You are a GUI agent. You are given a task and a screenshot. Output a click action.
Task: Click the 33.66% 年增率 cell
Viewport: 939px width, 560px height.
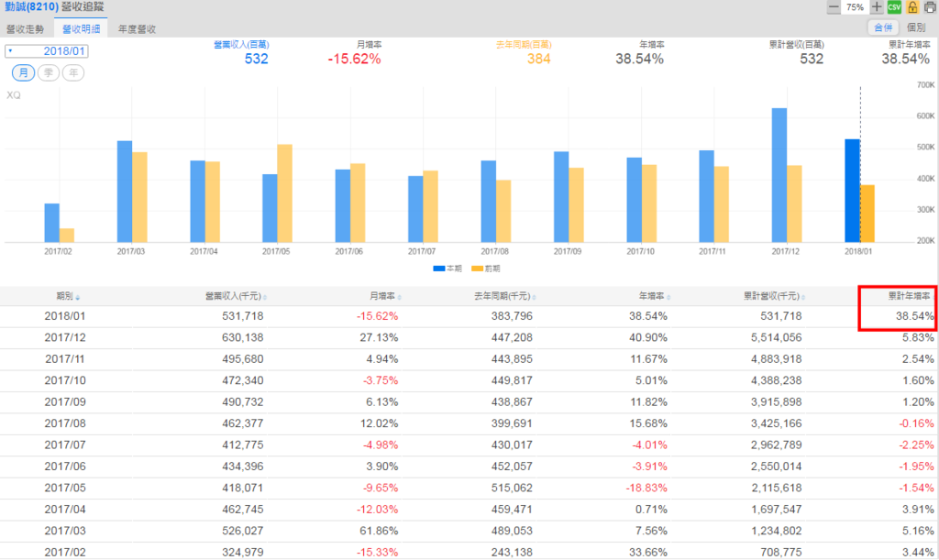[648, 553]
